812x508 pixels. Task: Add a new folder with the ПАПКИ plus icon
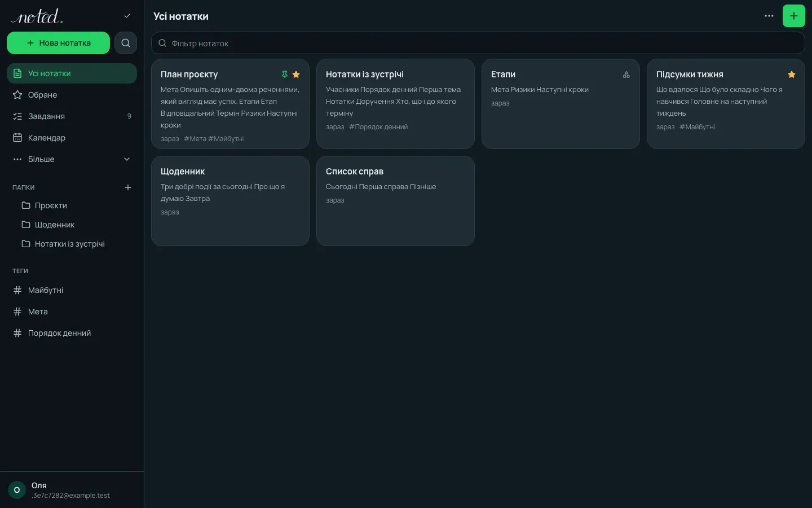(x=128, y=187)
